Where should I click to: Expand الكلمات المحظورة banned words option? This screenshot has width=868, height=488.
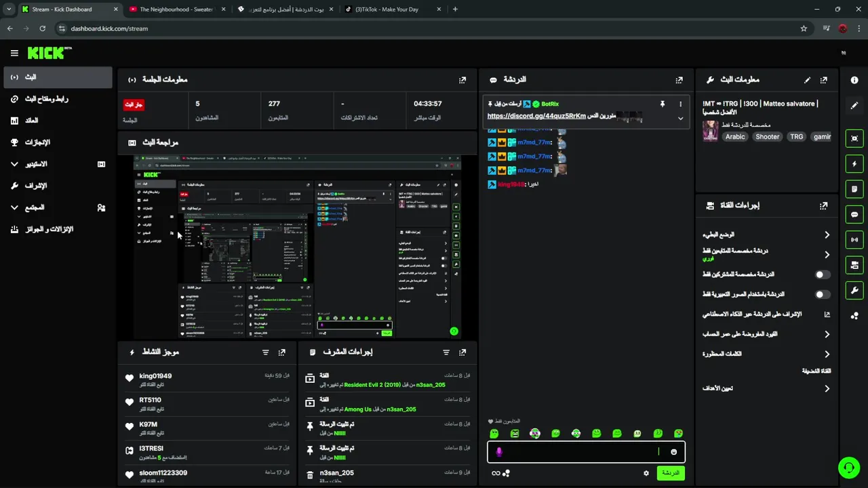tap(827, 354)
